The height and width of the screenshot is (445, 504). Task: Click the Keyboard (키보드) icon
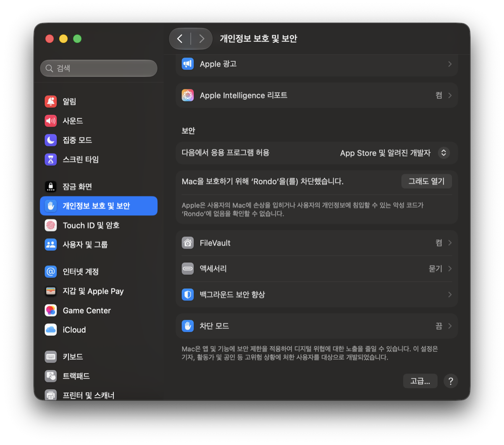tap(51, 356)
